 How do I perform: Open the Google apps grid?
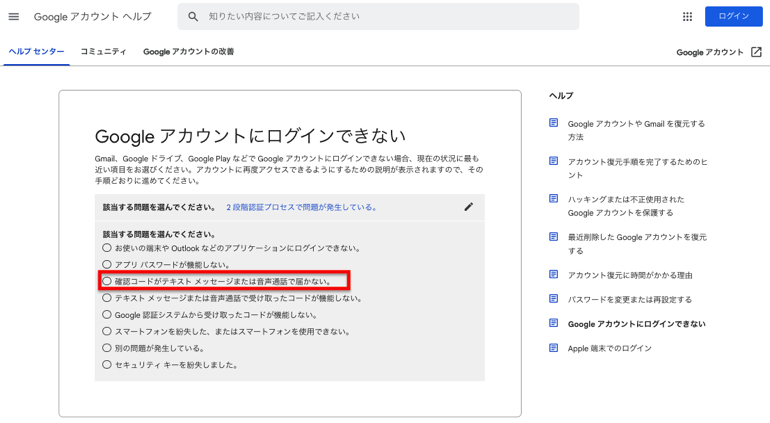pyautogui.click(x=688, y=17)
